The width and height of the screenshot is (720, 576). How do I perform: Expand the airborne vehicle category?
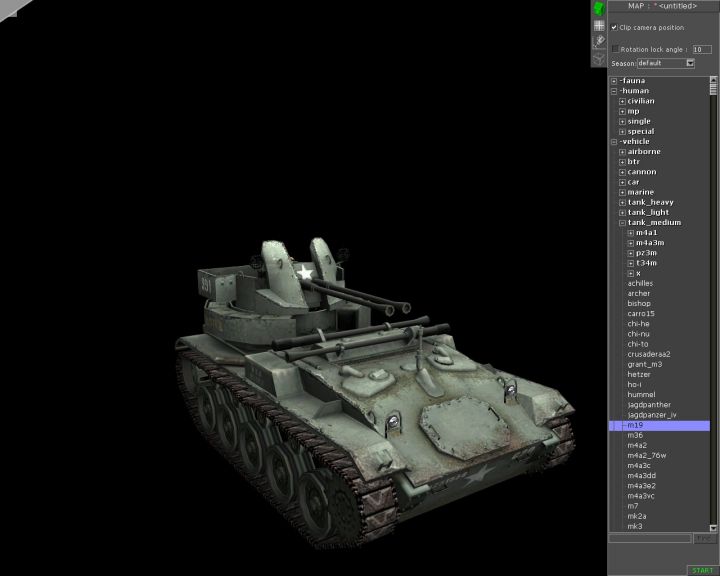tap(622, 152)
